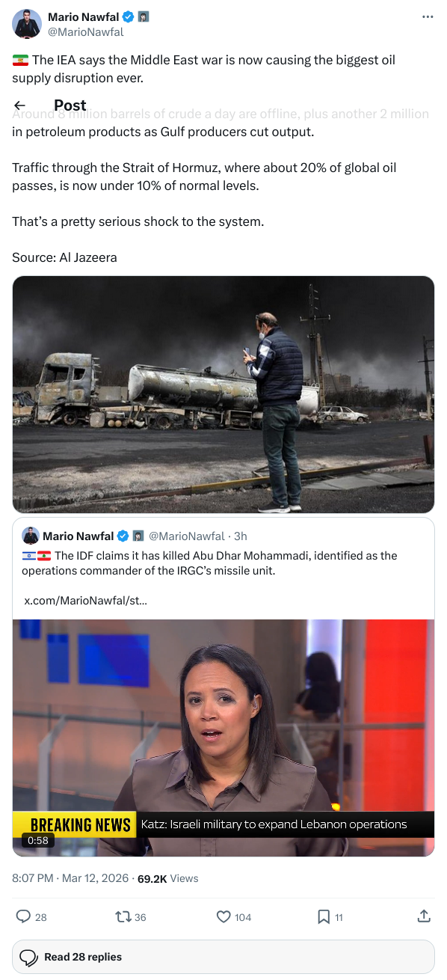Image resolution: width=447 pixels, height=980 pixels.
Task: Open the @MarioNawfal handle link
Action: pyautogui.click(x=86, y=32)
